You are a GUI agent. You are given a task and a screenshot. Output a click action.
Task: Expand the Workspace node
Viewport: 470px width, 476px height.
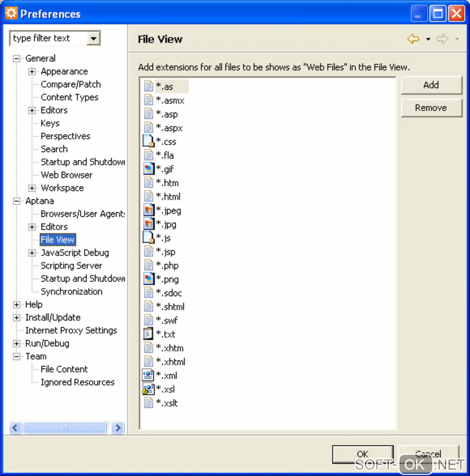coord(32,188)
